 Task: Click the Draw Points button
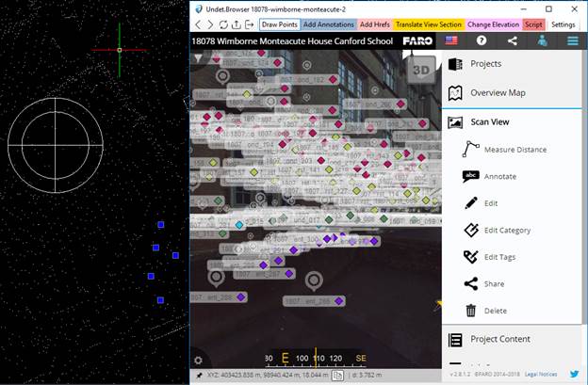(x=280, y=24)
